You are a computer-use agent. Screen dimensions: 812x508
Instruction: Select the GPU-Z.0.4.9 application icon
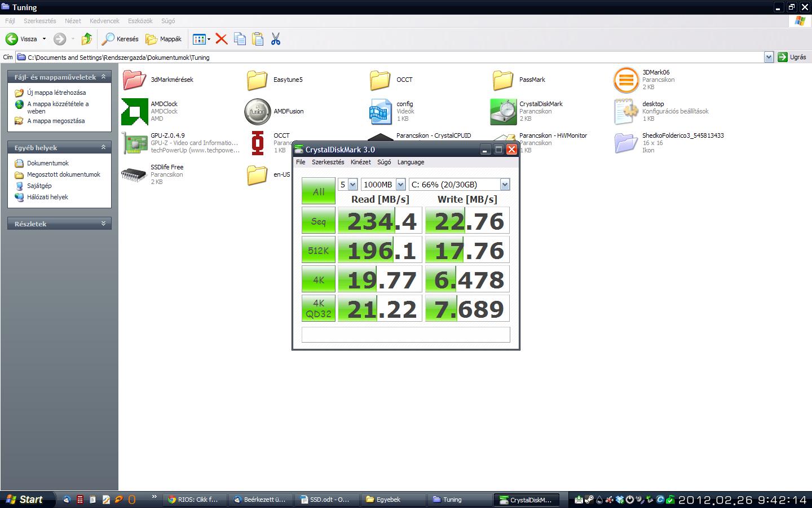pos(135,143)
